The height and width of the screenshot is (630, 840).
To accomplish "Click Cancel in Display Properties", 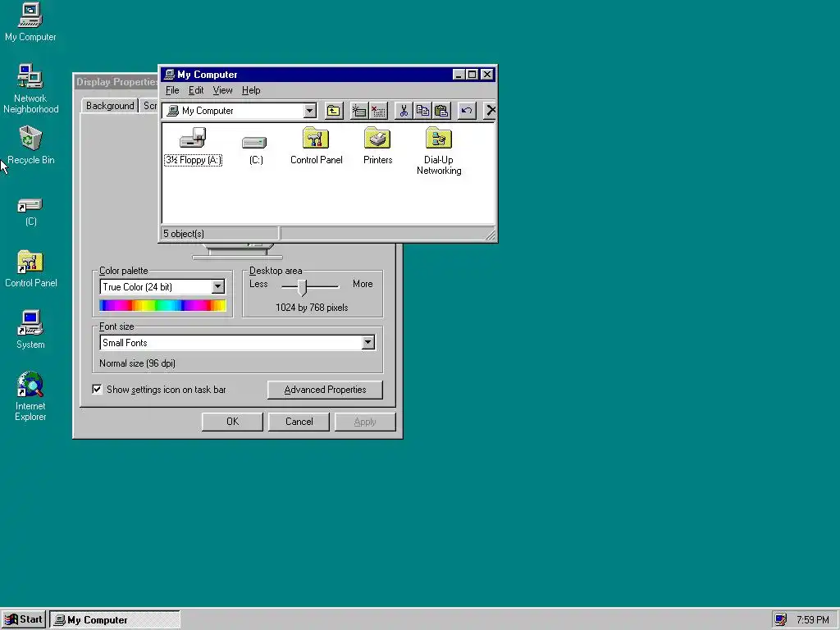I will [299, 422].
